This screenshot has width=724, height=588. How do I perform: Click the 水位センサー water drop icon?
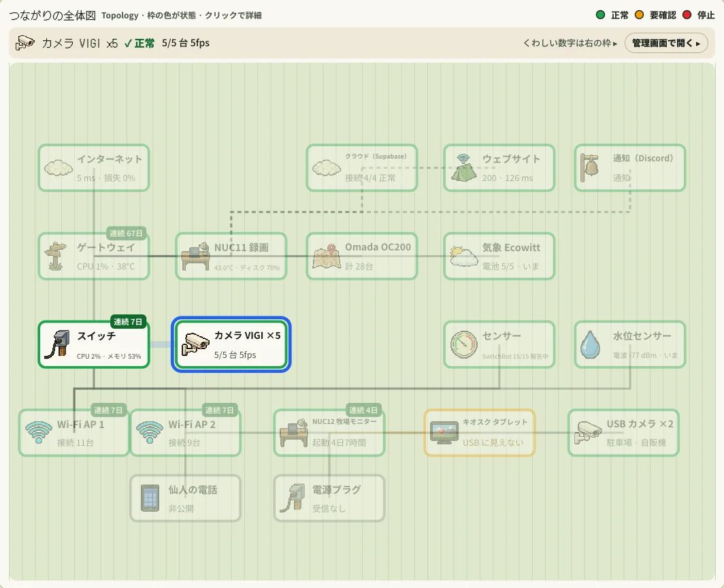click(590, 344)
